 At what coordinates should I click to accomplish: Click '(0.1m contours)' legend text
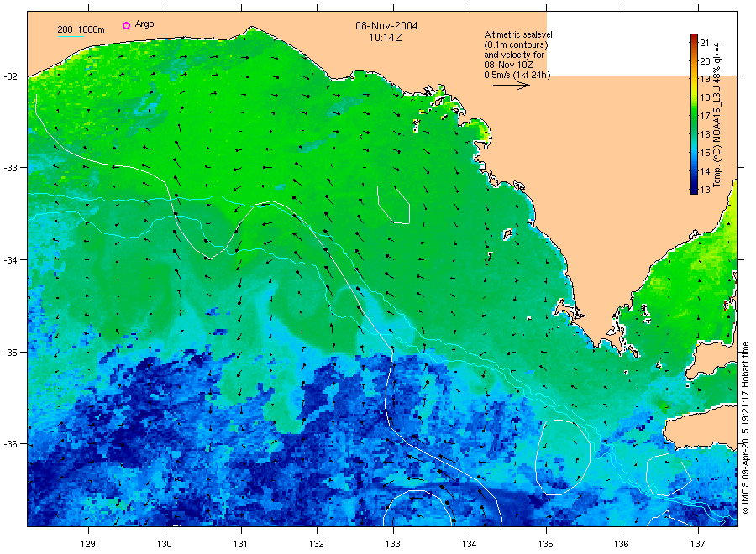click(516, 44)
